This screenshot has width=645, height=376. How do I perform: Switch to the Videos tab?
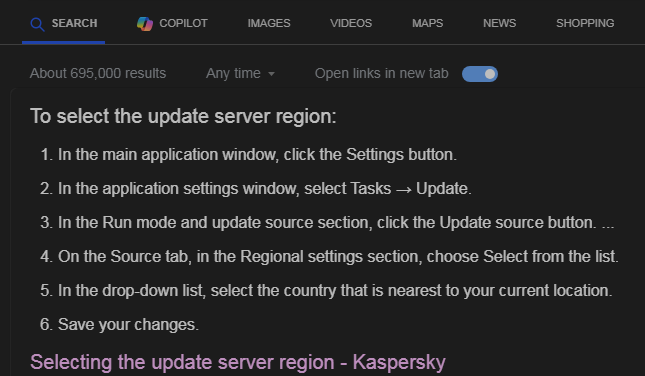tap(351, 23)
